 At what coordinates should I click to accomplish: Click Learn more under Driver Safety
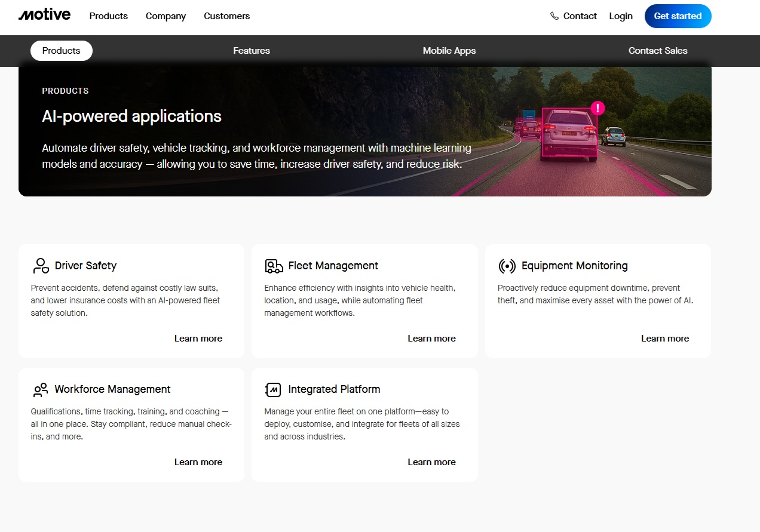(x=198, y=339)
